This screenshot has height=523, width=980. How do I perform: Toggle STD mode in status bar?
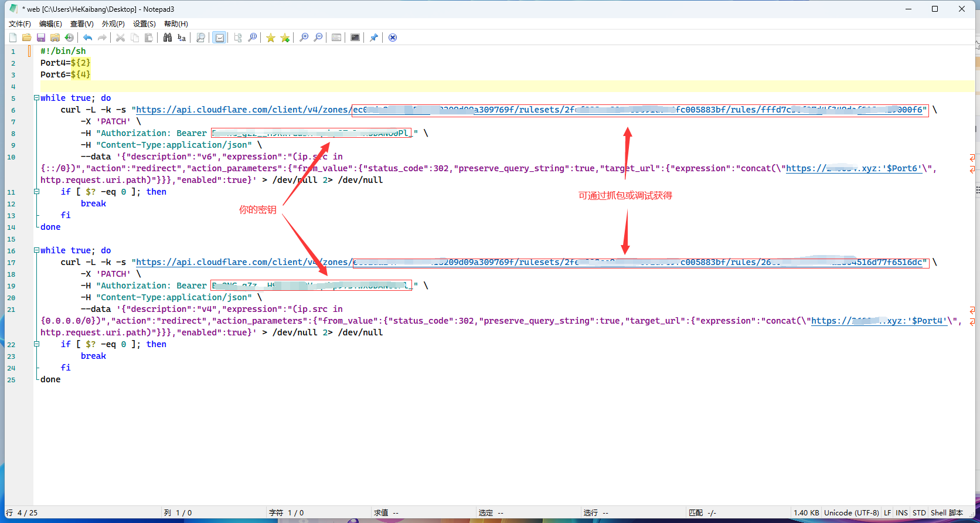919,512
